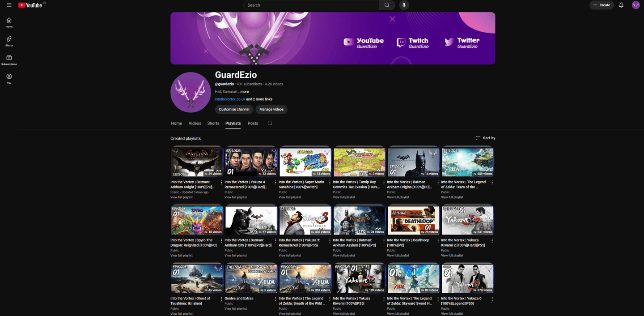Screen dimensions: 644x316
Task: Expand channel description with ...more
Action: pyautogui.click(x=243, y=92)
